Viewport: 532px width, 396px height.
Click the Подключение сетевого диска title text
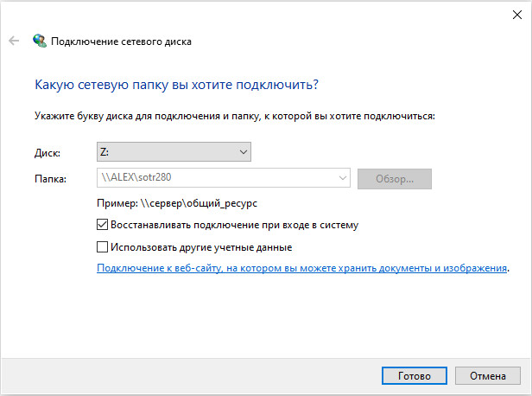[122, 41]
